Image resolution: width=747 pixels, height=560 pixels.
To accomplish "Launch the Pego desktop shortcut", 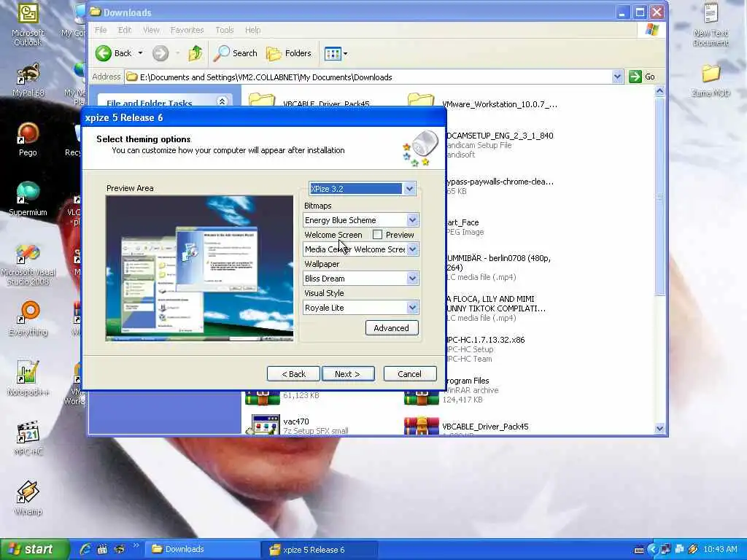I will tap(28, 139).
